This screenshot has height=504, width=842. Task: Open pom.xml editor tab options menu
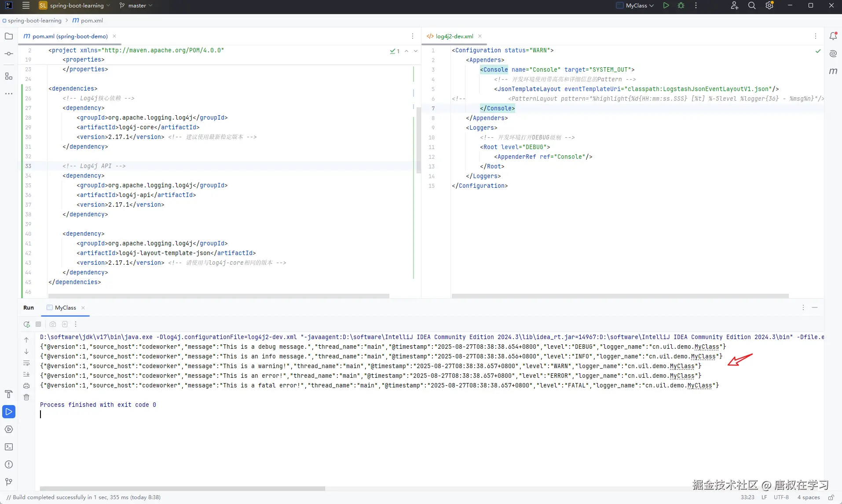pyautogui.click(x=413, y=36)
